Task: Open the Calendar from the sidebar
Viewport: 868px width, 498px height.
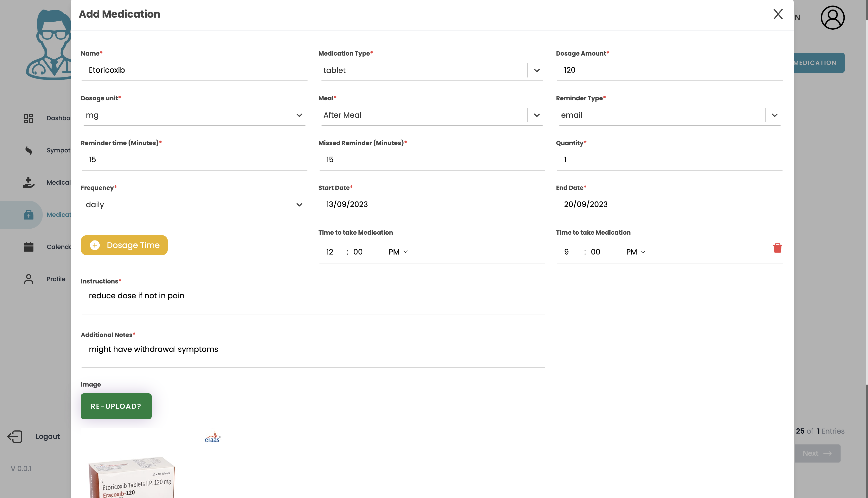Action: 29,246
